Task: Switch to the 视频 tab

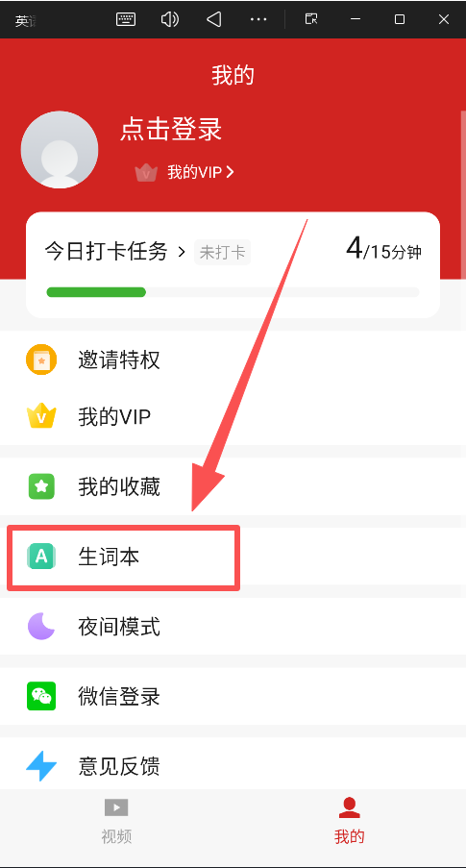Action: 116,820
